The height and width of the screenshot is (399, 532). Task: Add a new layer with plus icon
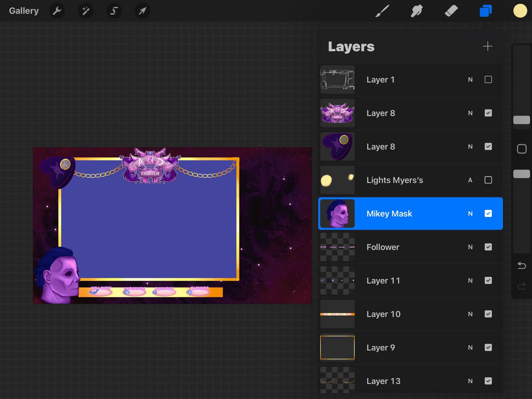488,46
